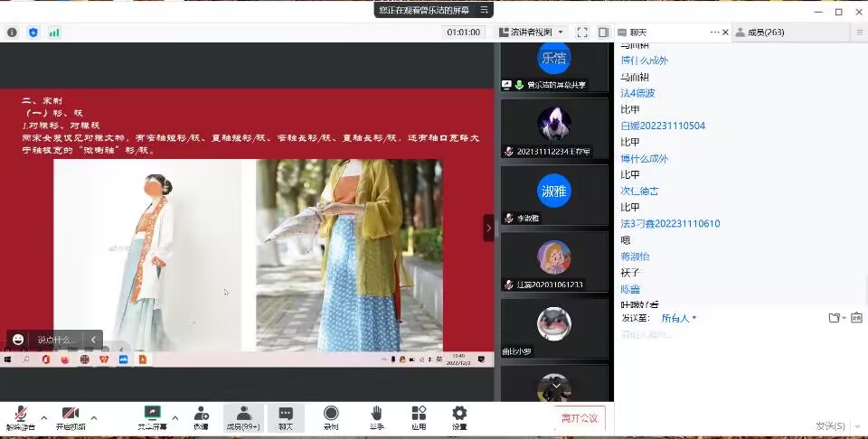868x439 pixels.
Task: Unmute microphone with 解除静音 button
Action: (21, 418)
